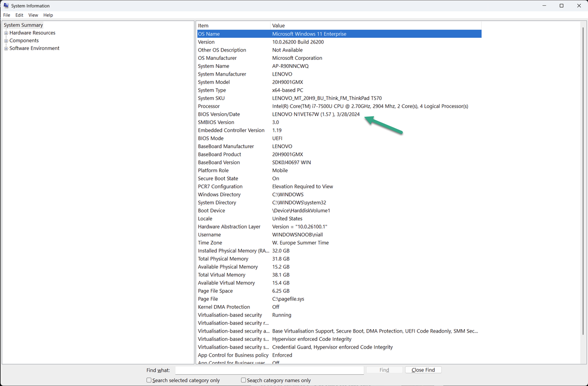This screenshot has width=588, height=386.
Task: Check 'Search category names only' checkbox
Action: point(243,380)
